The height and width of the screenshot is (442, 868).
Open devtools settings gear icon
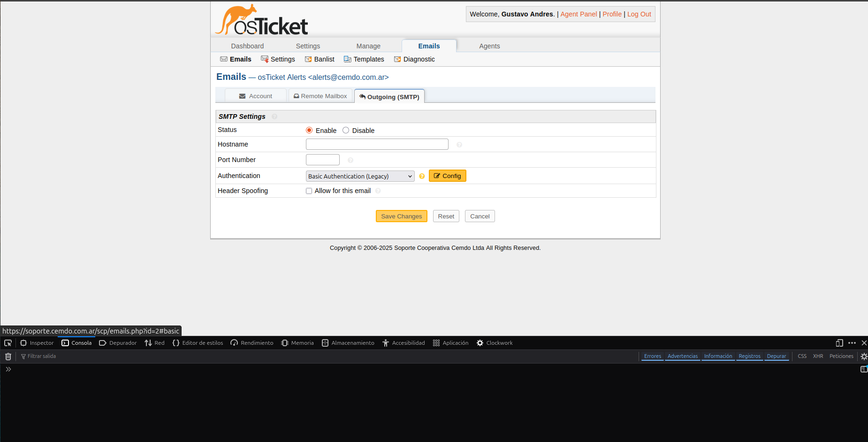[x=863, y=357]
